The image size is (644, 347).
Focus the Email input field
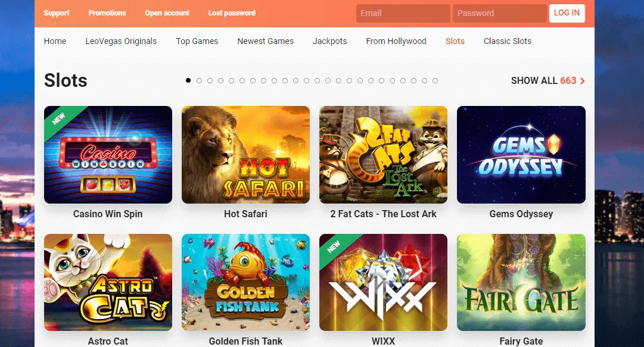[403, 13]
